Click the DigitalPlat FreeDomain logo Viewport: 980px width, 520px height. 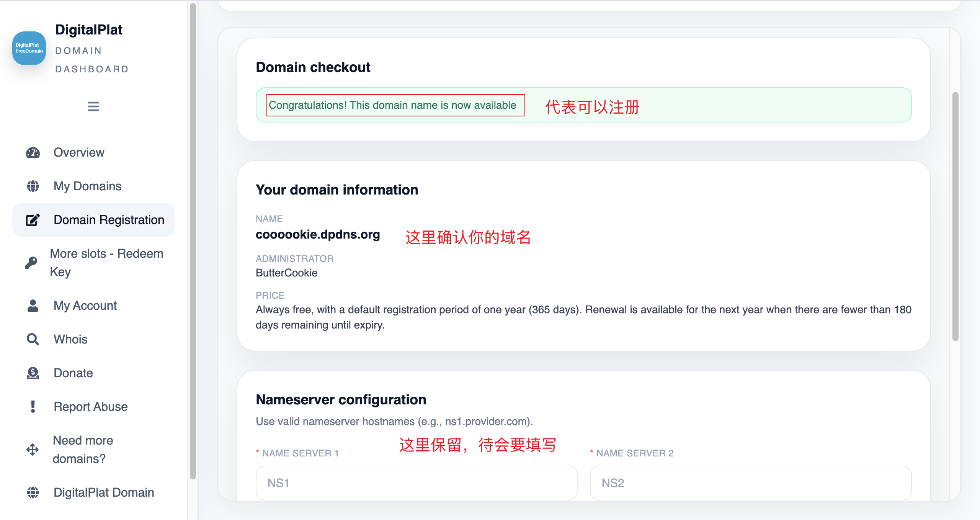tap(29, 48)
